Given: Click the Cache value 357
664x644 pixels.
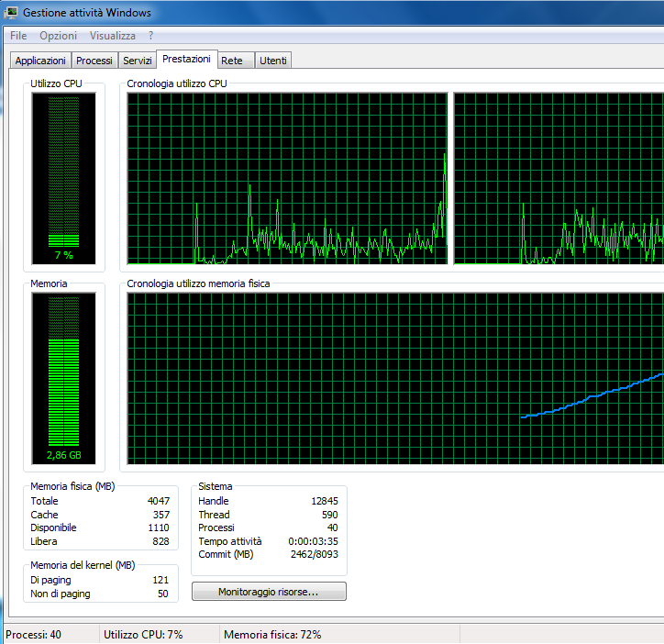Looking at the screenshot, I should [x=161, y=515].
